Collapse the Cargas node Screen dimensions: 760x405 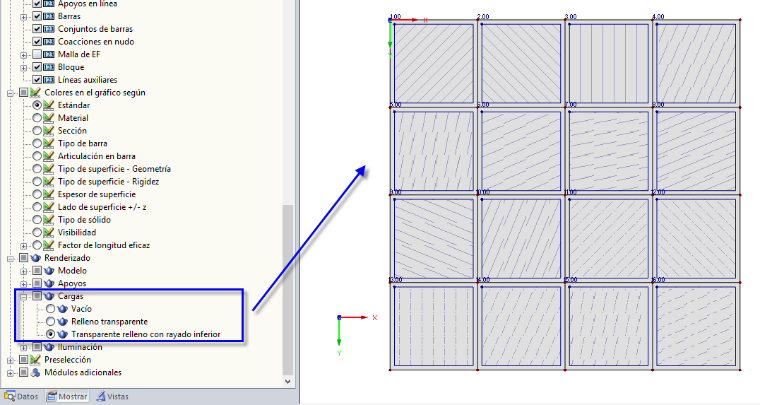(x=23, y=296)
